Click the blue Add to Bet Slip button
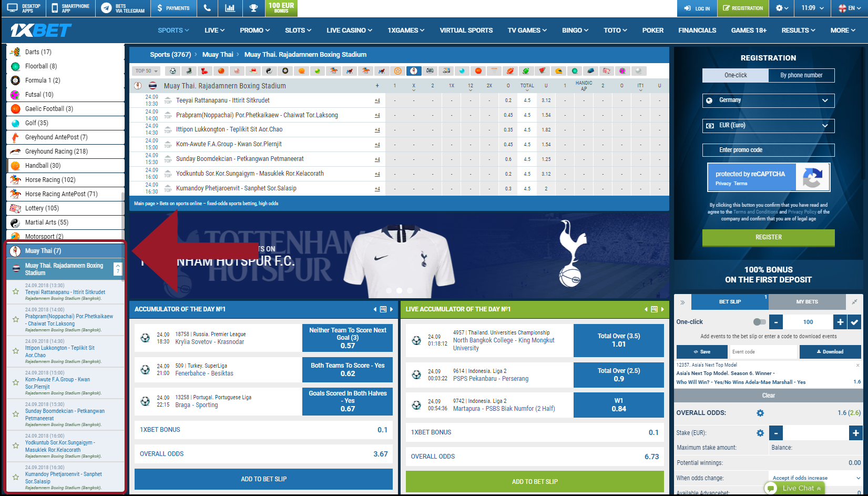The image size is (868, 496). [263, 479]
